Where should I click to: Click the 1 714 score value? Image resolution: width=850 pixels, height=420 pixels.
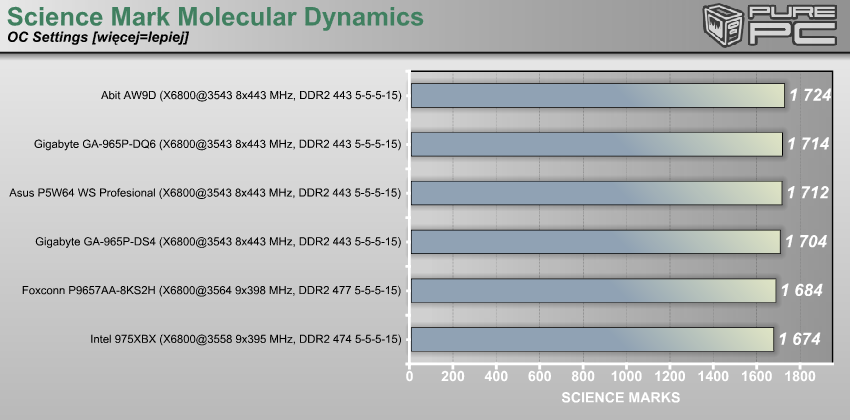click(808, 144)
